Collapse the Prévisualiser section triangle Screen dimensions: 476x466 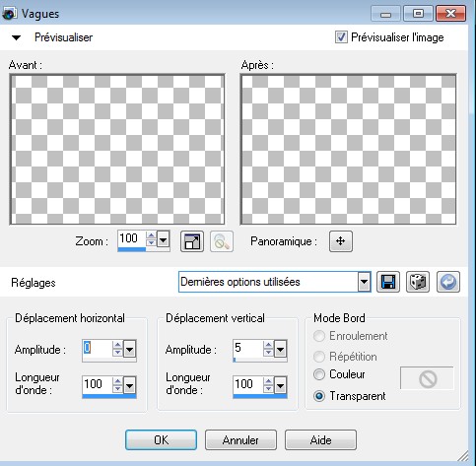point(16,37)
